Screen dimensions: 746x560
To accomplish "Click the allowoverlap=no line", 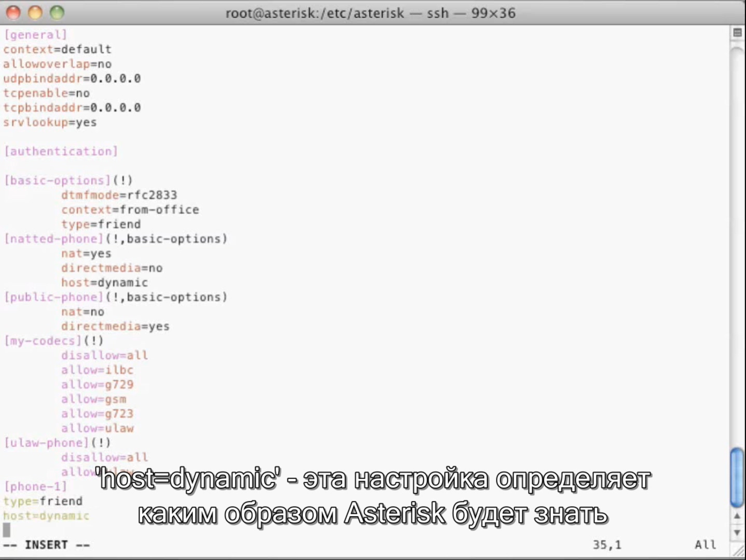I will tap(57, 64).
